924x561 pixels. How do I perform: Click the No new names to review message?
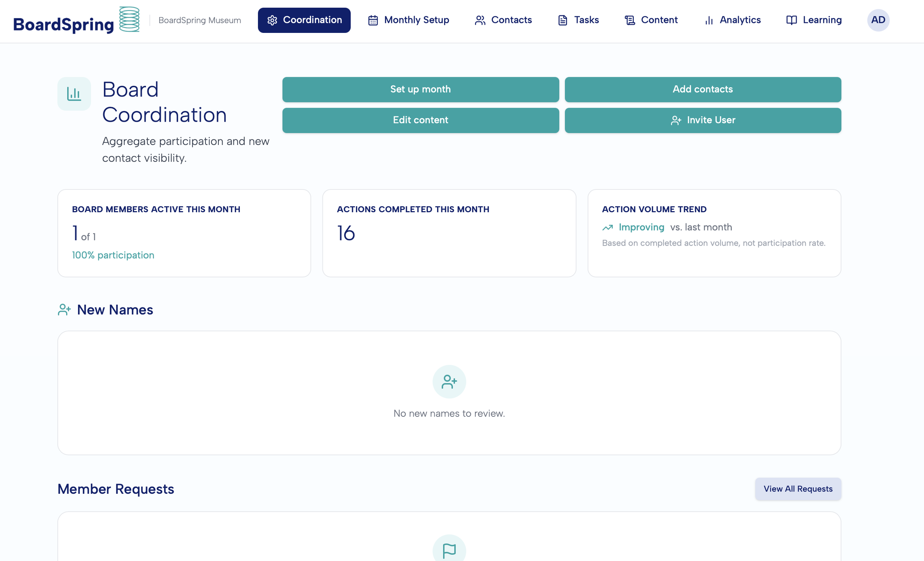tap(449, 413)
